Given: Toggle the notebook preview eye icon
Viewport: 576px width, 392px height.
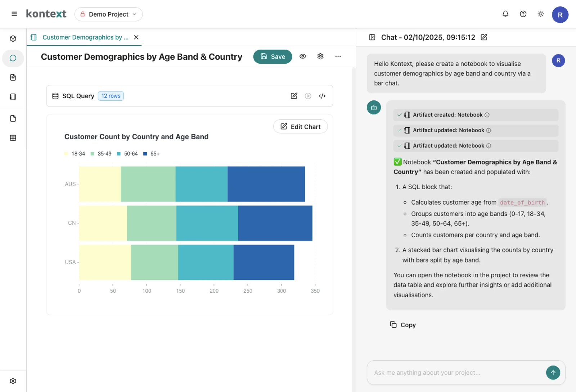Looking at the screenshot, I should tap(303, 56).
